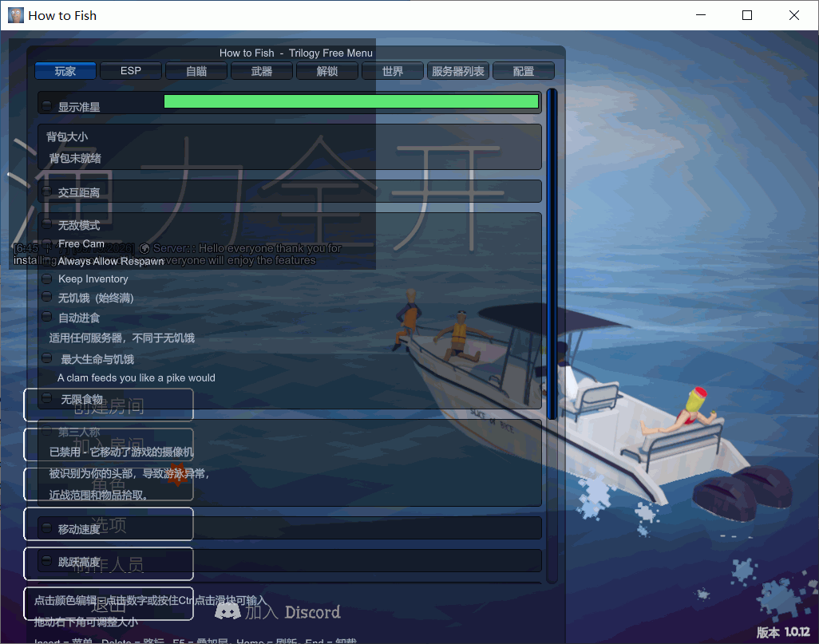The image size is (819, 644).
Task: Click the 适用任何服务器 description text
Action: [121, 338]
